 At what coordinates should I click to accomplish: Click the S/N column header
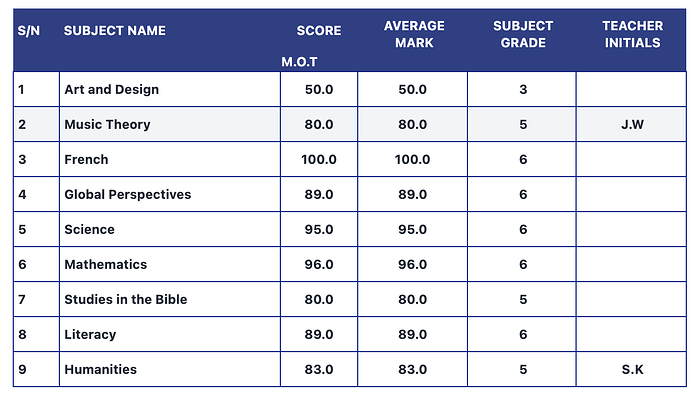click(29, 31)
